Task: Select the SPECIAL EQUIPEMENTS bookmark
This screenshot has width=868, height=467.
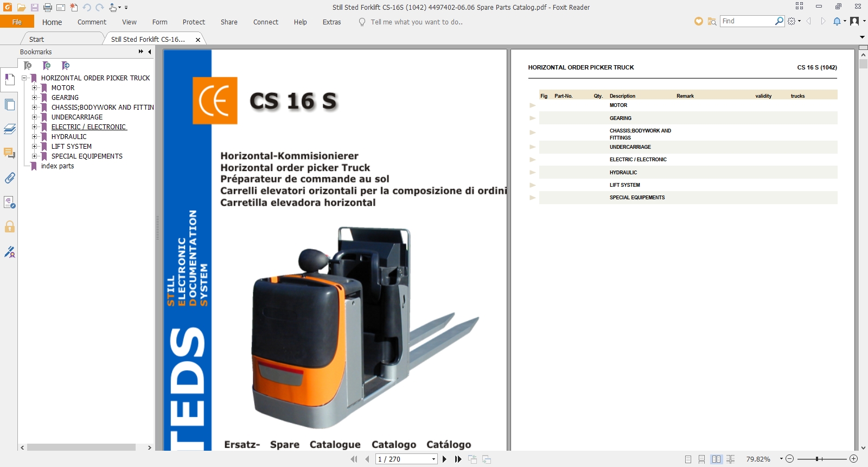Action: pyautogui.click(x=87, y=156)
